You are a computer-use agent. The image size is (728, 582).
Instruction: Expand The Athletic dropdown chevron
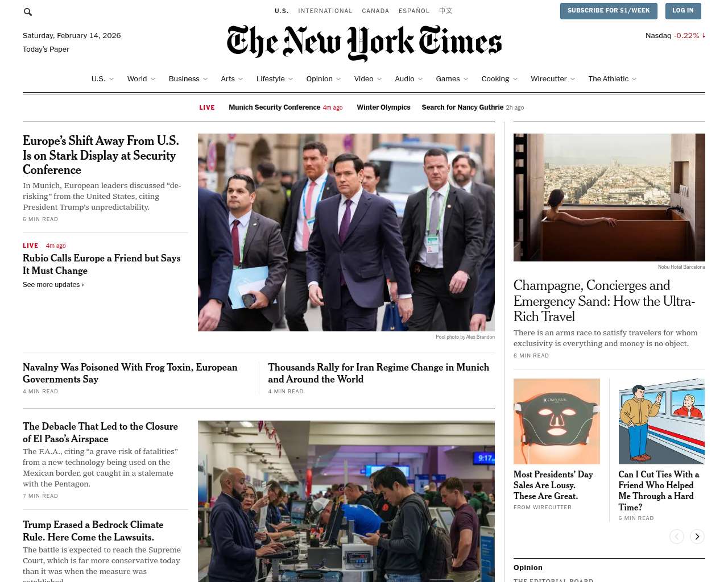coord(634,79)
